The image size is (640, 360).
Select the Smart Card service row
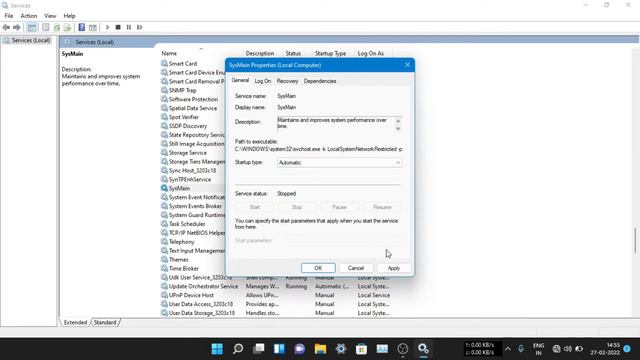click(x=182, y=64)
